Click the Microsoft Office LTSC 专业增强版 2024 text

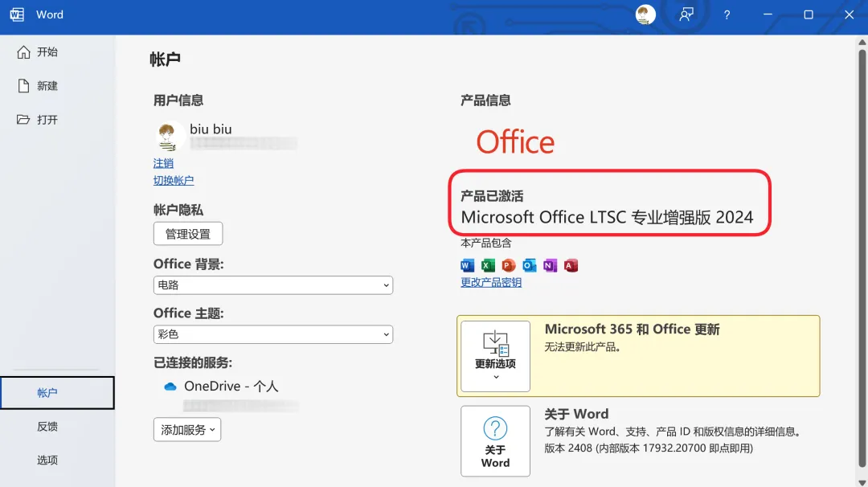click(x=608, y=218)
